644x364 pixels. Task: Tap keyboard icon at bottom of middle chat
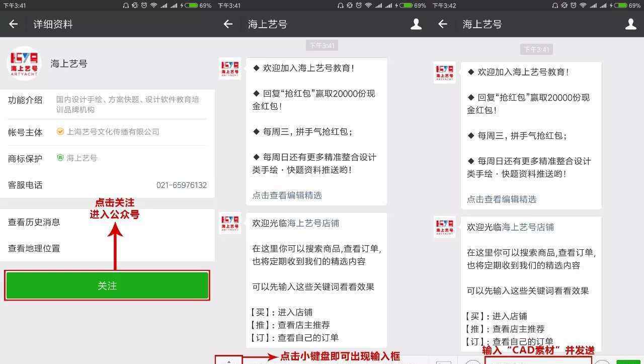tap(229, 360)
